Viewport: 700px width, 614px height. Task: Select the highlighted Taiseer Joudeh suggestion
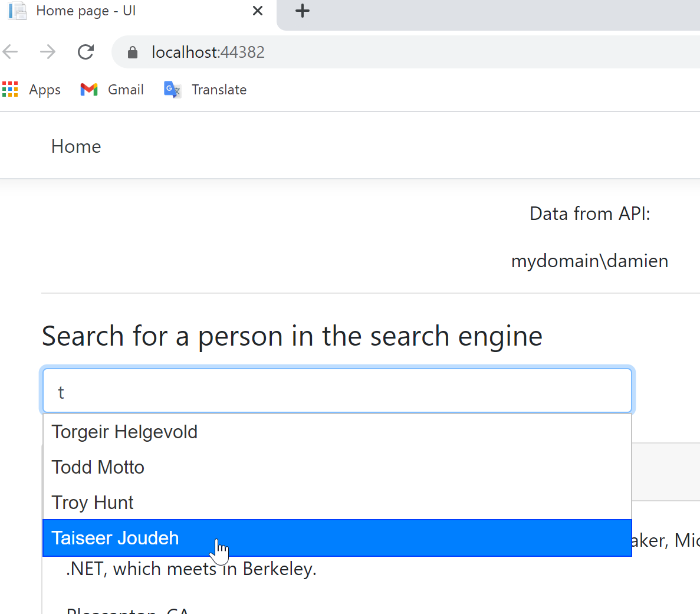[x=115, y=538]
